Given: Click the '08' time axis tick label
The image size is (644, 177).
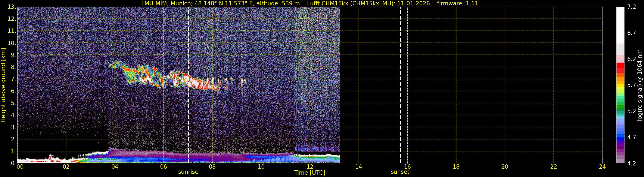Looking at the screenshot, I should pos(212,166).
